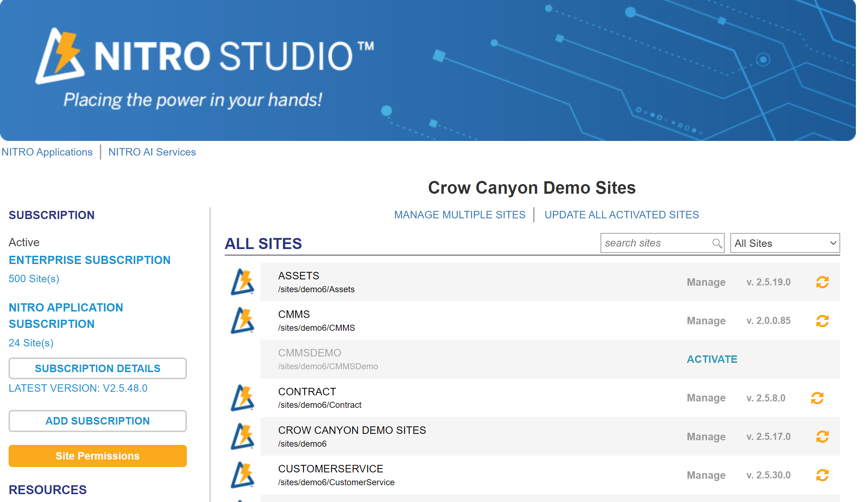Screen dimensions: 868x502
Task: Click Manage for CMMS site
Action: coord(706,321)
